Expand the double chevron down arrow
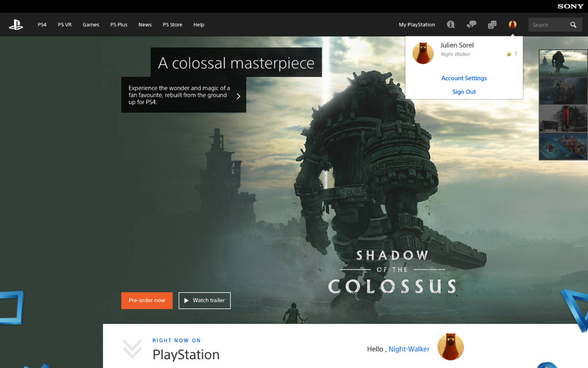588x368 pixels. click(132, 348)
